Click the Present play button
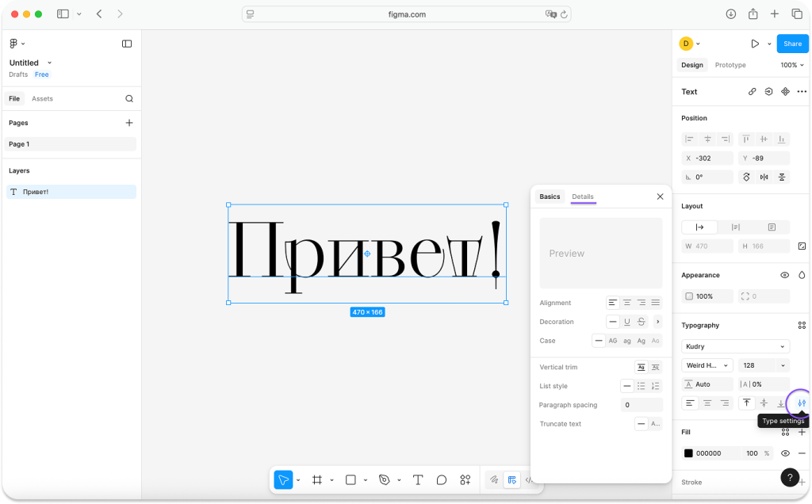Image resolution: width=812 pixels, height=504 pixels. [755, 44]
